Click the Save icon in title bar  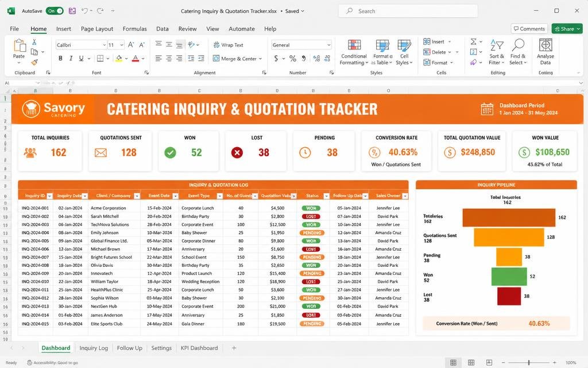click(72, 11)
